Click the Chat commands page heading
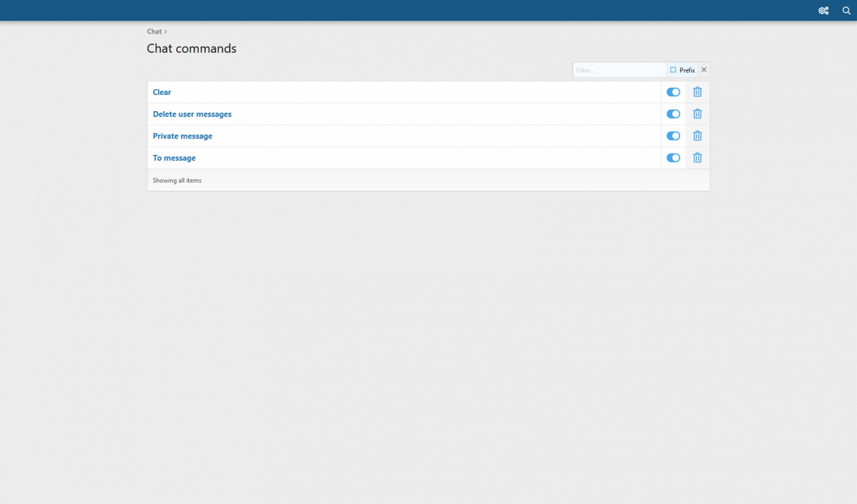The height and width of the screenshot is (504, 857). [191, 49]
